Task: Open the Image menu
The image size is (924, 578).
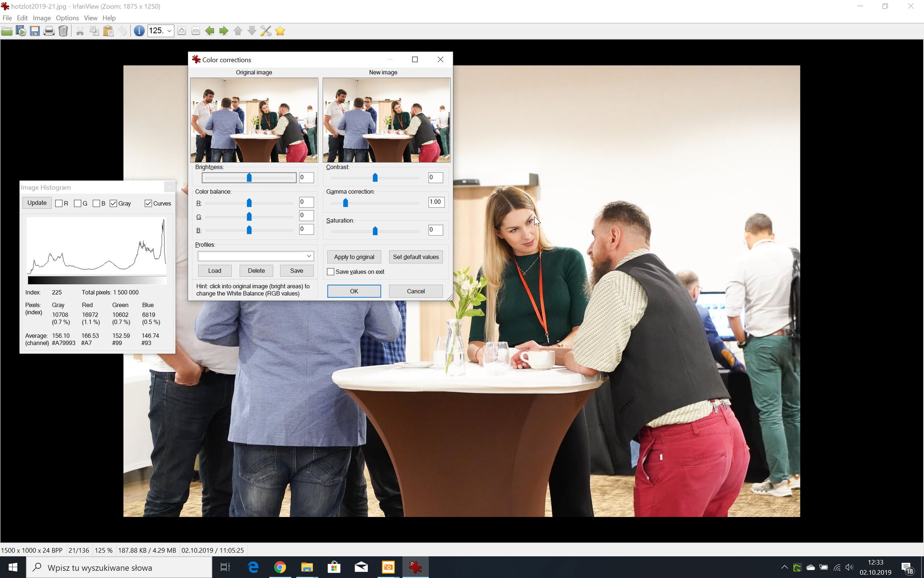Action: [x=42, y=18]
